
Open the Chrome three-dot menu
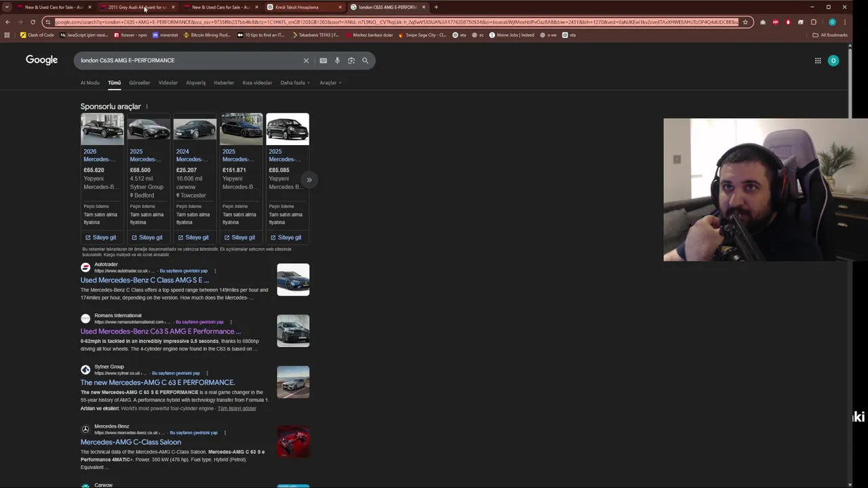coord(845,22)
